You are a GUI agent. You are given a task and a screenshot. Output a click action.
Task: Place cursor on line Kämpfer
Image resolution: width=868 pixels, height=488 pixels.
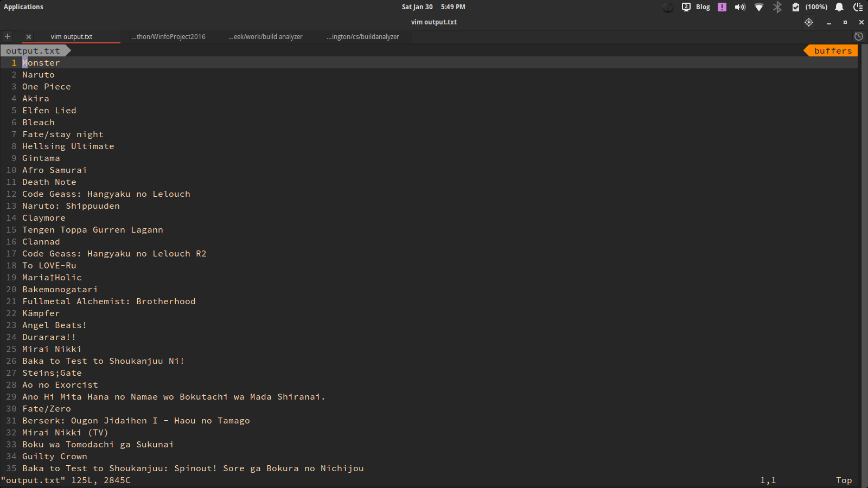[x=41, y=313]
